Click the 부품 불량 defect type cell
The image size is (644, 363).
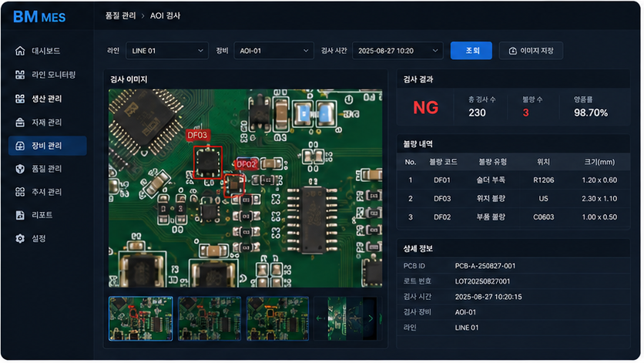pos(491,217)
